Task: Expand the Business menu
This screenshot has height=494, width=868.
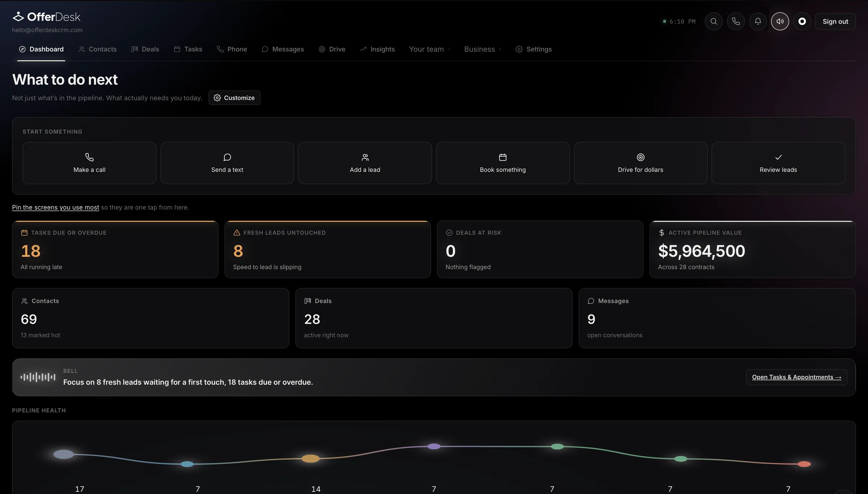Action: (483, 49)
